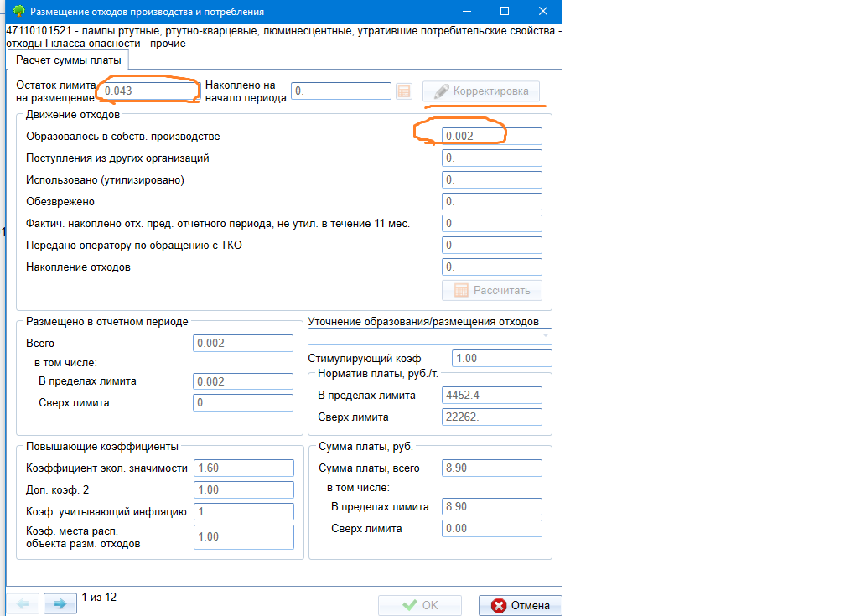This screenshot has width=845, height=616.
Task: Click the Остаток лимита на размещение field
Action: point(148,91)
